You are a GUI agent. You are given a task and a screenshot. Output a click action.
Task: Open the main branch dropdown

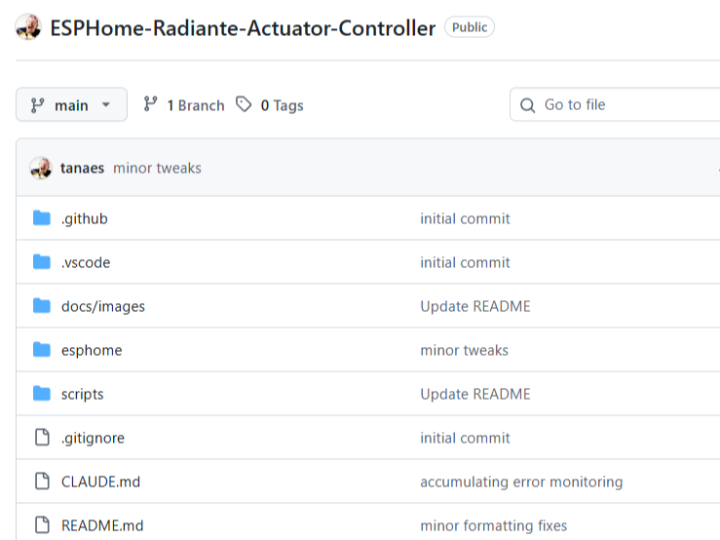click(x=71, y=105)
